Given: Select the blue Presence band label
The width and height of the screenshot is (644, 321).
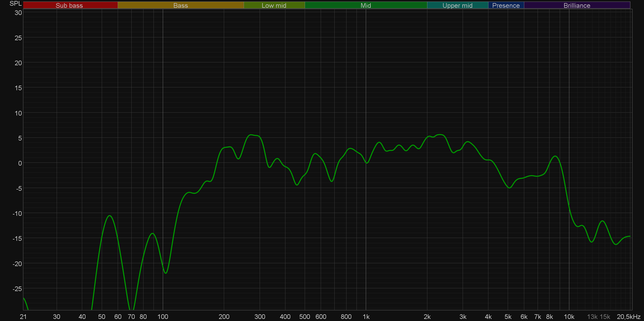Looking at the screenshot, I should click(506, 5).
